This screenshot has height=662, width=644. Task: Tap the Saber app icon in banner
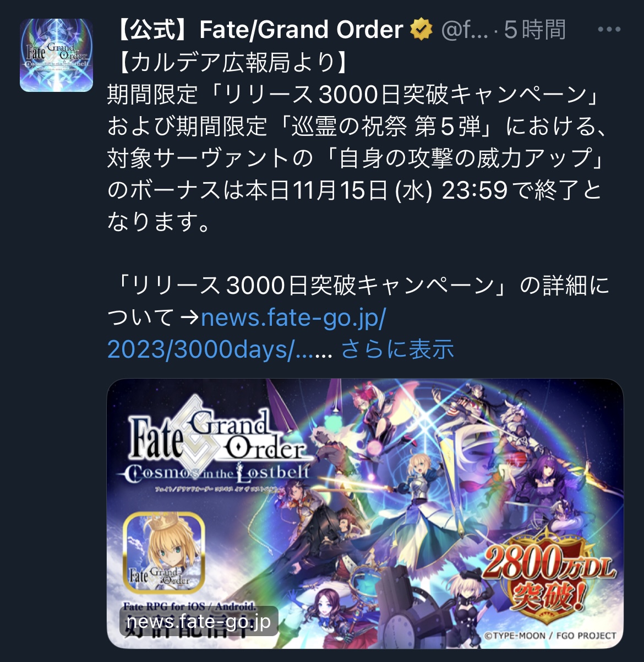click(x=165, y=552)
